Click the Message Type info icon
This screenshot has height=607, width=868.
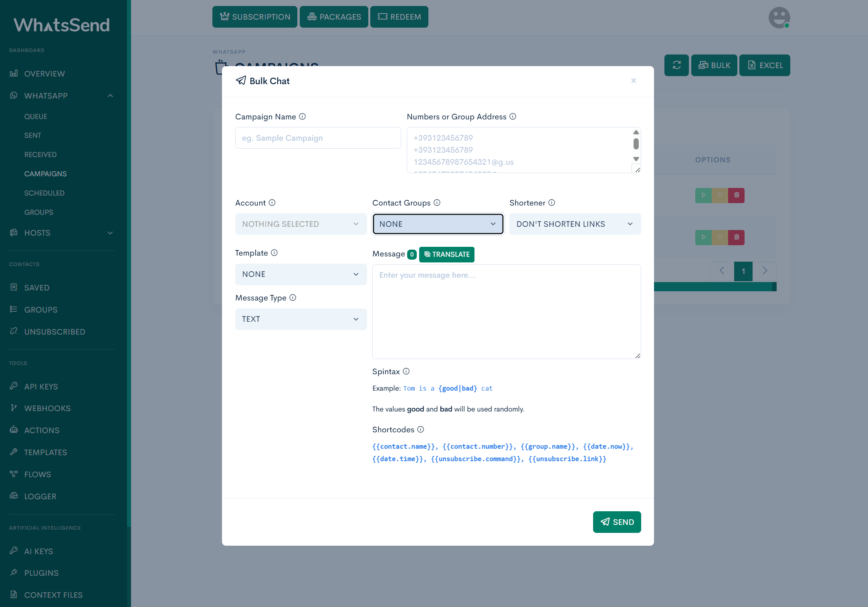click(293, 298)
